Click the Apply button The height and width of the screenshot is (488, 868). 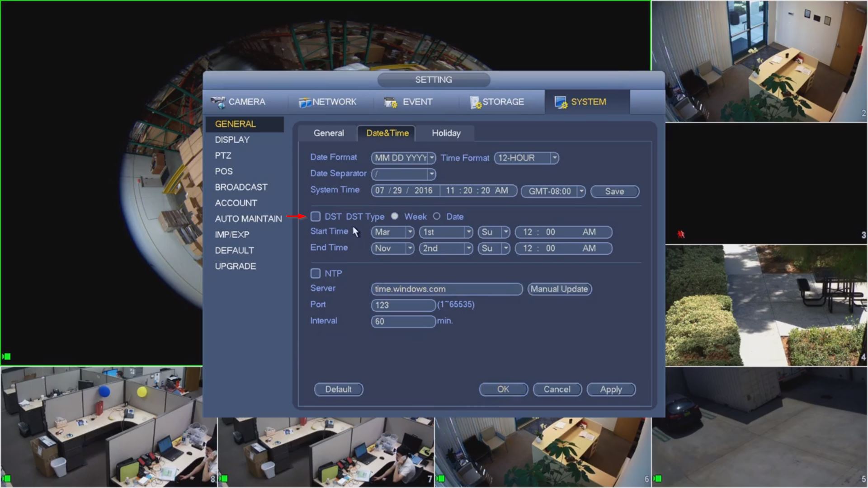(611, 389)
